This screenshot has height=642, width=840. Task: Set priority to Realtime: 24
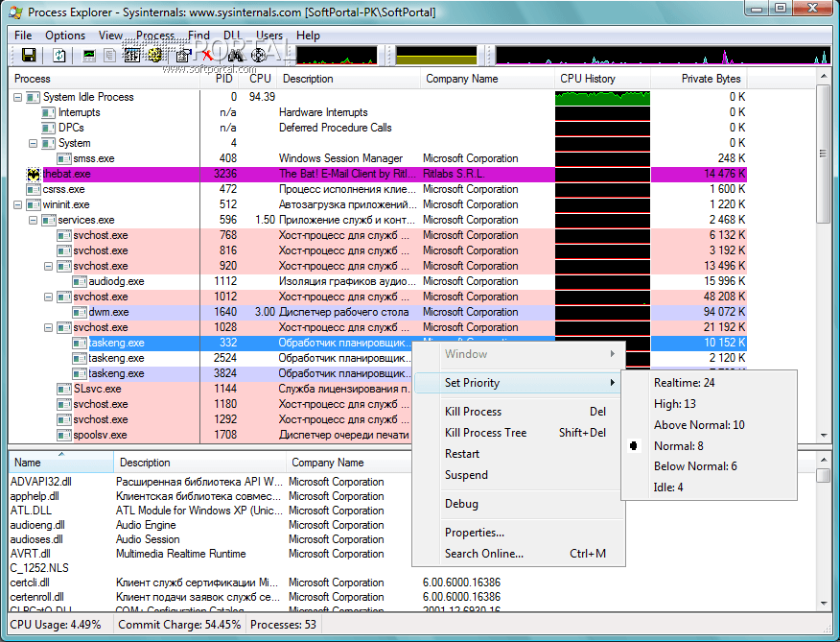[684, 383]
